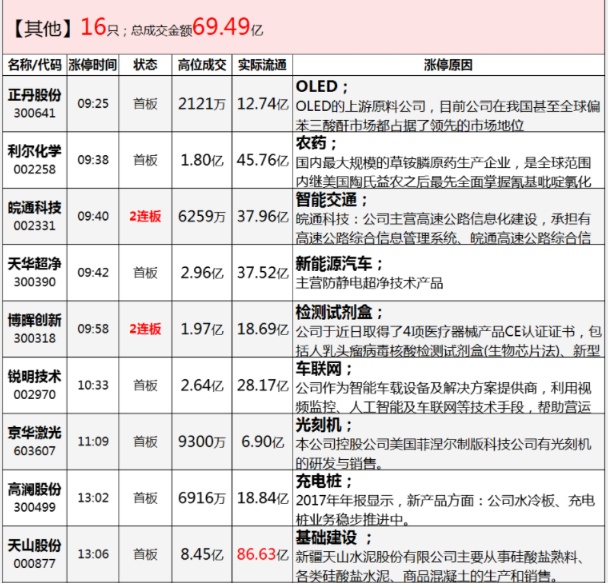The image size is (608, 583).
Task: Click the 状态 column header
Action: [145, 65]
